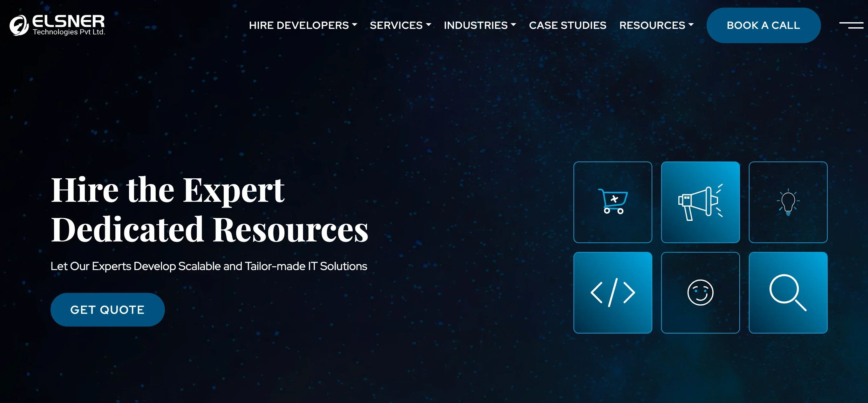Click the Hire the Expert heading

(167, 190)
